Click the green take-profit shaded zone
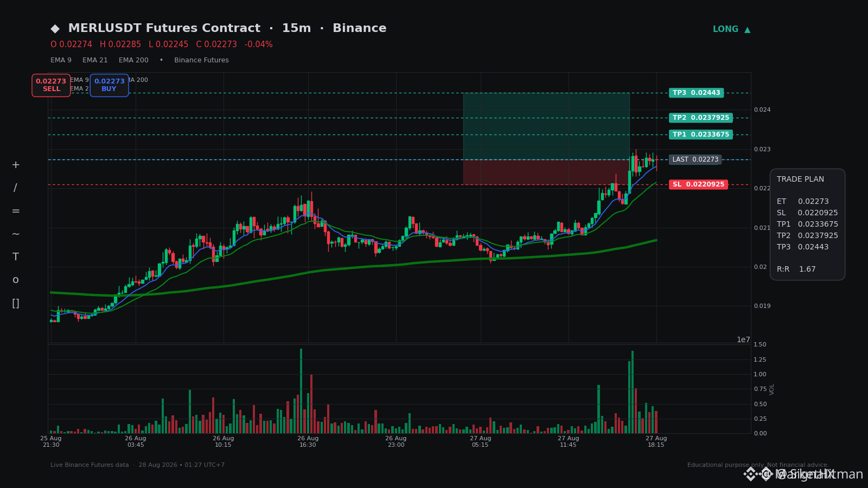The height and width of the screenshot is (488, 868). click(546, 126)
